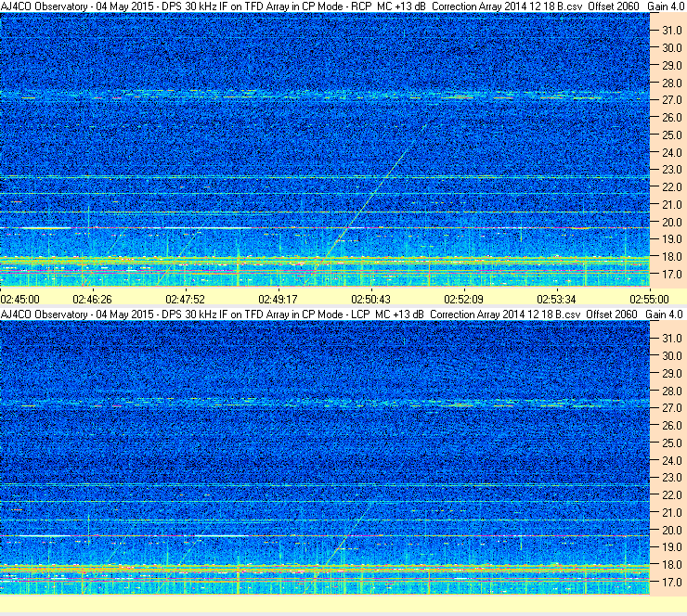
Task: Click 26.0 on the LCP frequency axis
Action: (671, 426)
